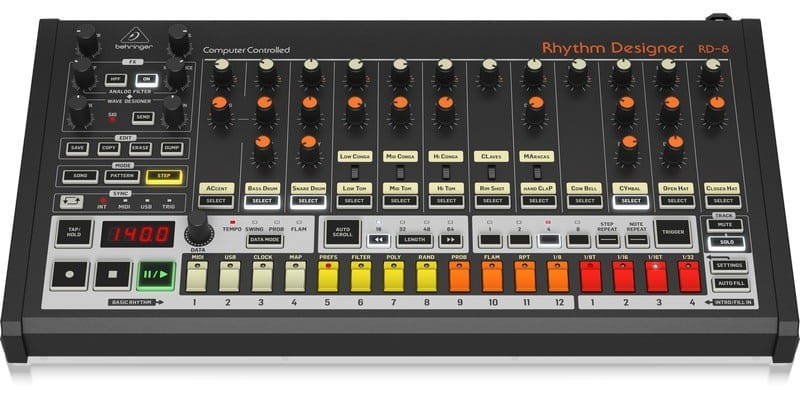Click the Closed Hat SELECT button
Screen dimensions: 800x402
pyautogui.click(x=723, y=201)
